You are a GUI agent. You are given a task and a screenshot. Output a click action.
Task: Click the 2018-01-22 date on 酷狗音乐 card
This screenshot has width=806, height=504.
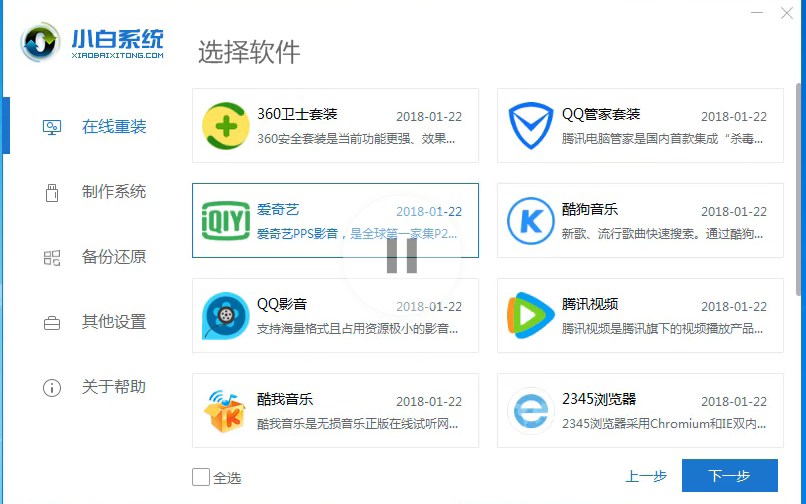734,212
